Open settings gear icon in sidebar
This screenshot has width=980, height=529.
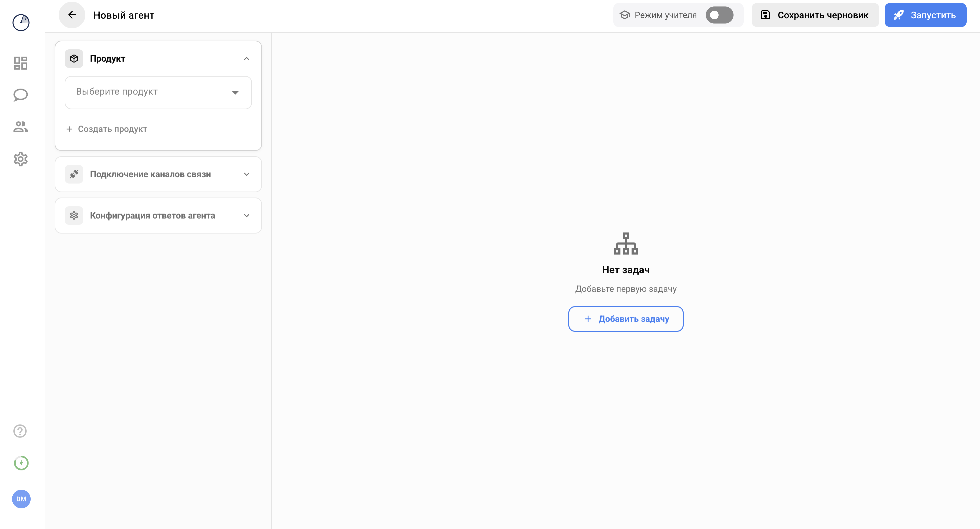coord(21,159)
